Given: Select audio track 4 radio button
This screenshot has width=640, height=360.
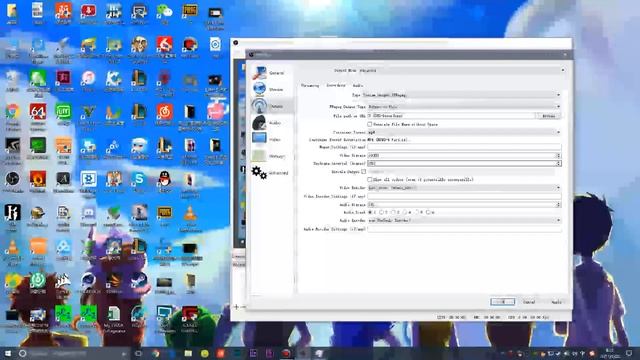Looking at the screenshot, I should [405, 212].
